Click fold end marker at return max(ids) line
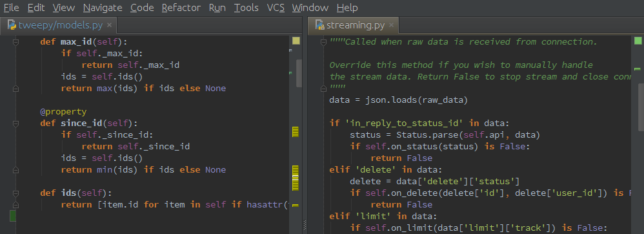This screenshot has width=644, height=234. 15,89
